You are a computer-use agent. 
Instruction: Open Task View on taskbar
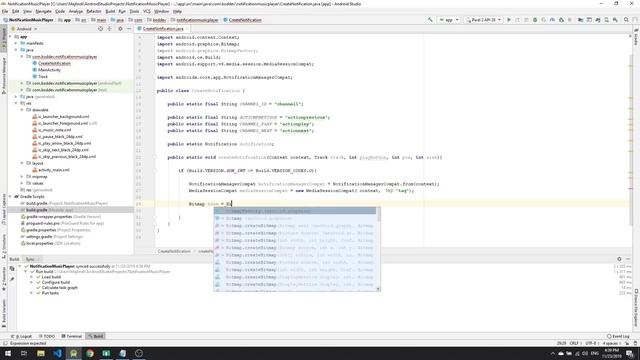pyautogui.click(x=24, y=353)
